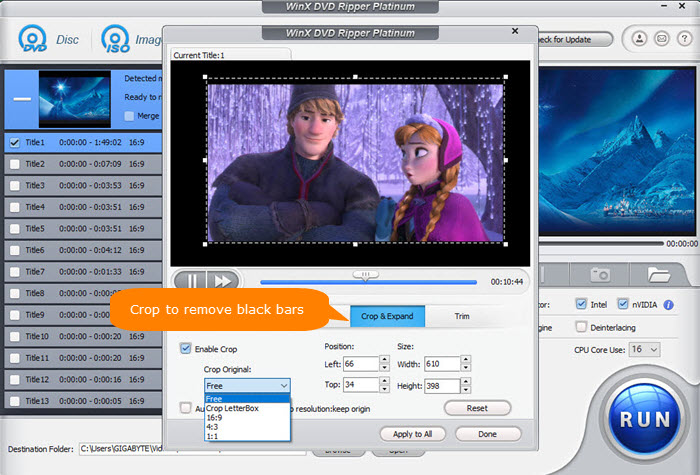Image resolution: width=700 pixels, height=475 pixels.
Task: Toggle the Merge checkbox
Action: pyautogui.click(x=129, y=116)
